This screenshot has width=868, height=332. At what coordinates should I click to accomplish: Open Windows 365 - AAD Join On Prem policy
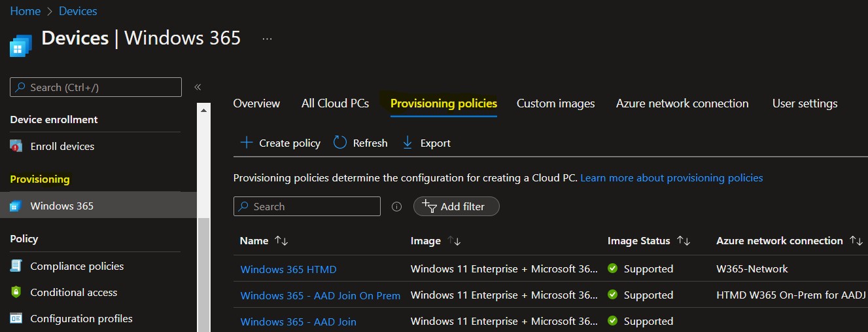click(x=321, y=295)
